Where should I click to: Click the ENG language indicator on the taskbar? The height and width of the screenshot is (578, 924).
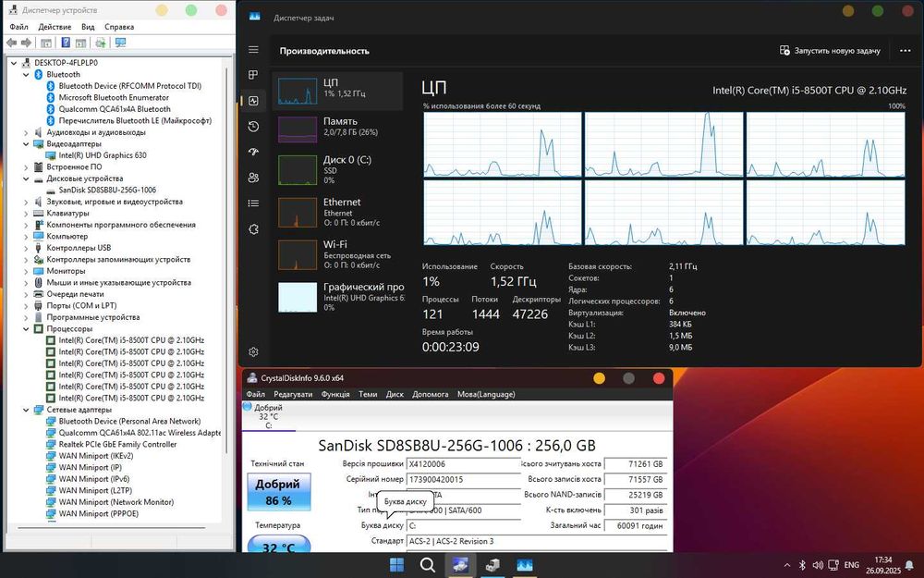coord(852,565)
